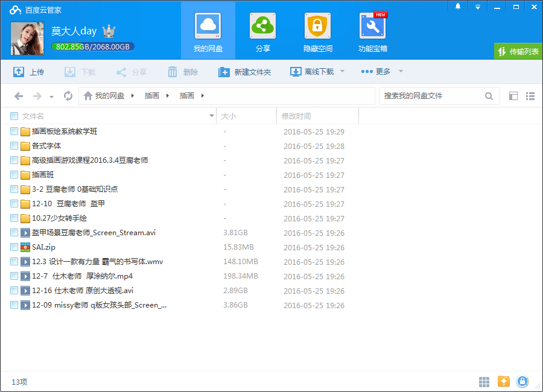
Task: Click the home icon in breadcrumb
Action: 88,95
